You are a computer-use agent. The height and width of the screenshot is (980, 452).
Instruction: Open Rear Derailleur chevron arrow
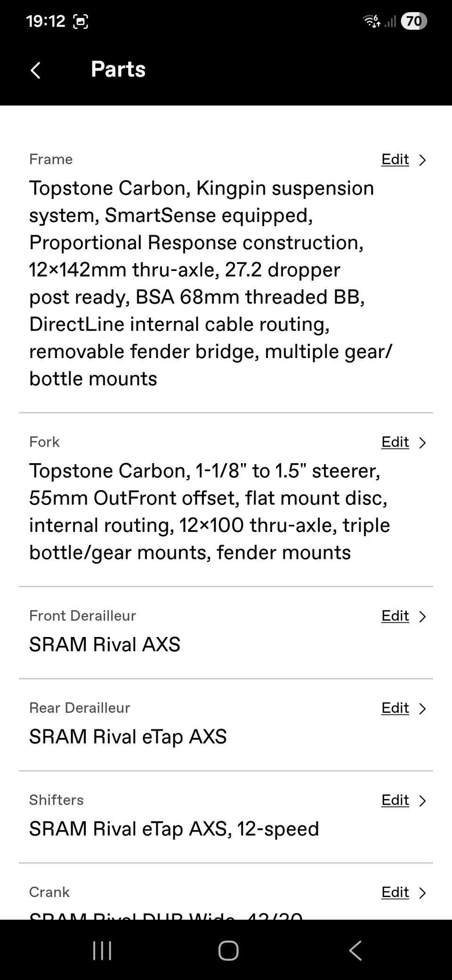click(422, 709)
